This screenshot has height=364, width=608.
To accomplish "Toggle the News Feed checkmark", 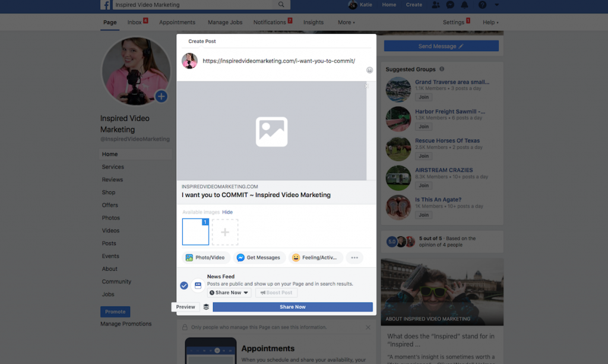I will (184, 286).
